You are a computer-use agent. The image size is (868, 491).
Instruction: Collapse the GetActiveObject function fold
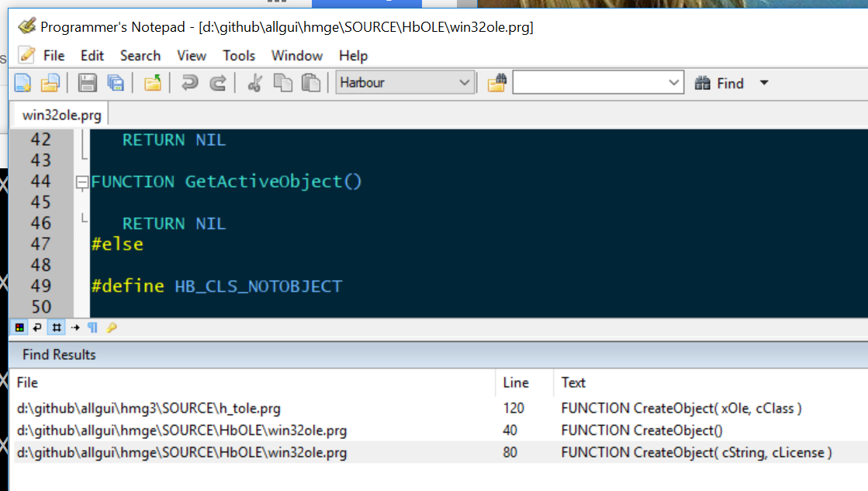[82, 182]
